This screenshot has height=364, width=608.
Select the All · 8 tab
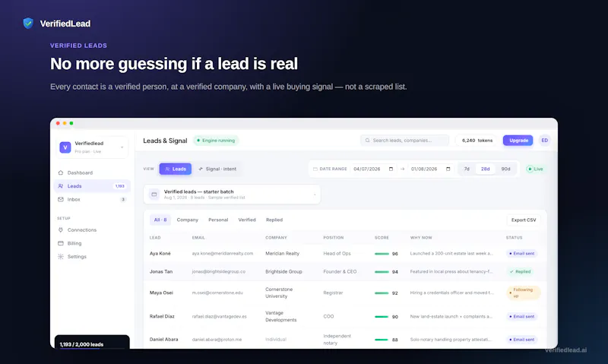pyautogui.click(x=160, y=220)
